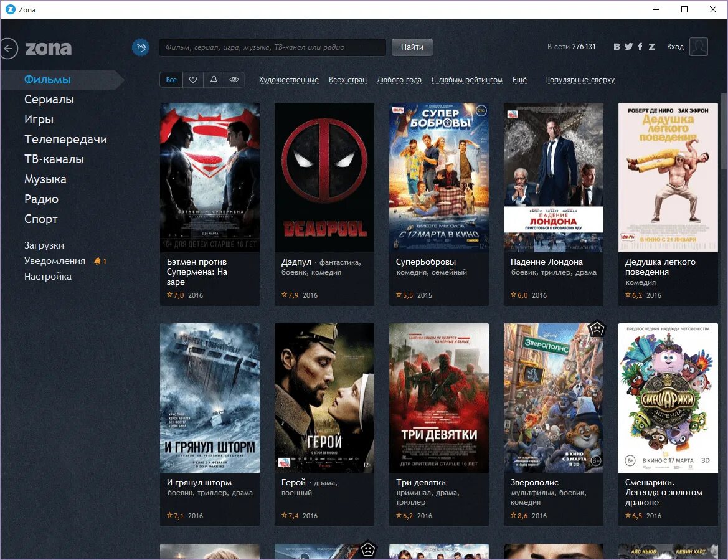Click the В сети 276 131 counter

(x=572, y=47)
